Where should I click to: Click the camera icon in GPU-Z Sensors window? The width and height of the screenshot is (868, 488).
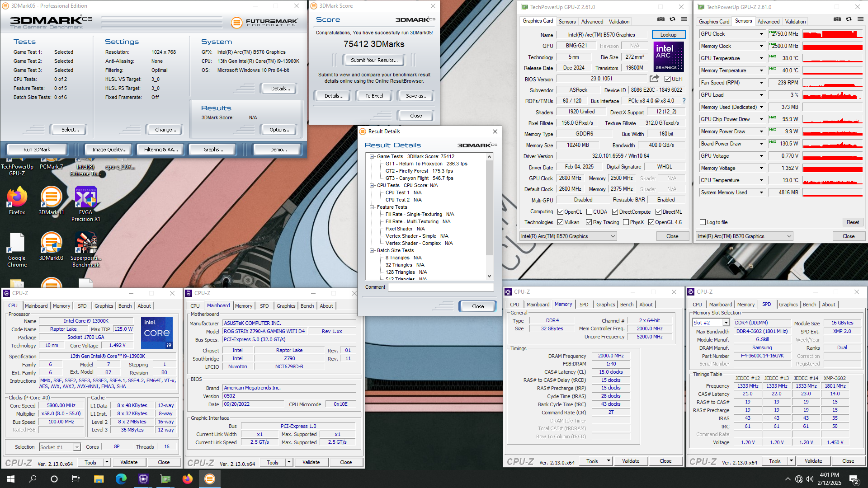pyautogui.click(x=837, y=19)
